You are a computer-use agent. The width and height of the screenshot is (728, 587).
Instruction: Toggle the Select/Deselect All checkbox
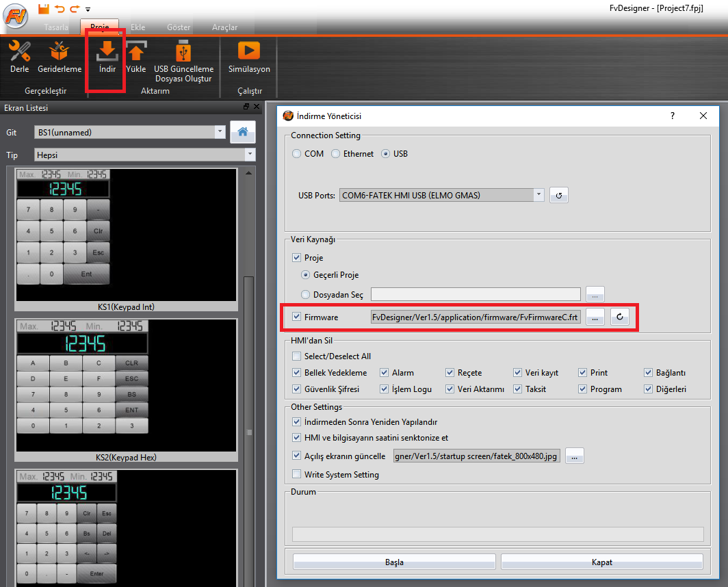pos(296,356)
